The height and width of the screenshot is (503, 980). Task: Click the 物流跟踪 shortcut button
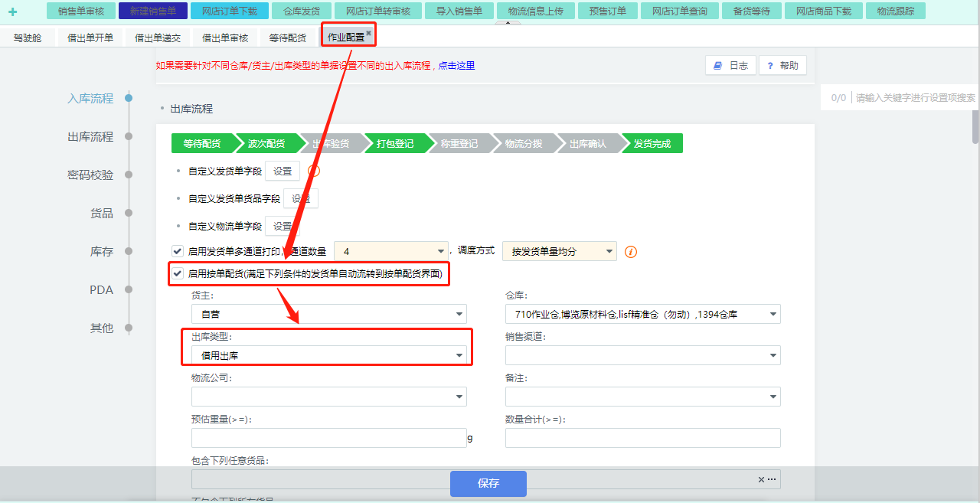pos(896,11)
